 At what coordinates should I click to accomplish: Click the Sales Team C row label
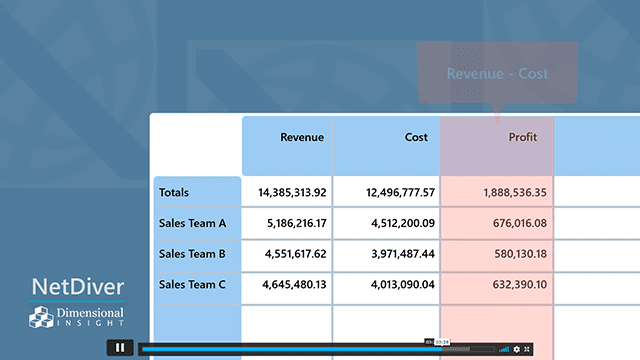[192, 284]
